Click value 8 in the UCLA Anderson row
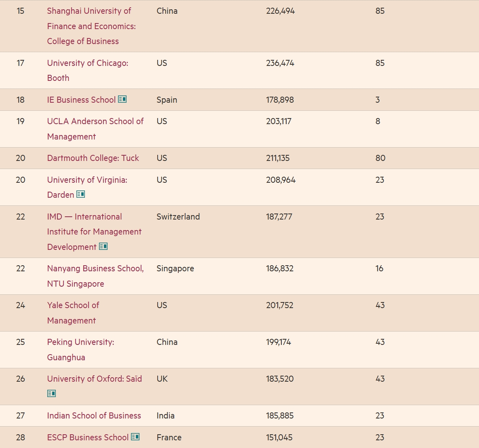Image resolution: width=479 pixels, height=448 pixels. 378,121
